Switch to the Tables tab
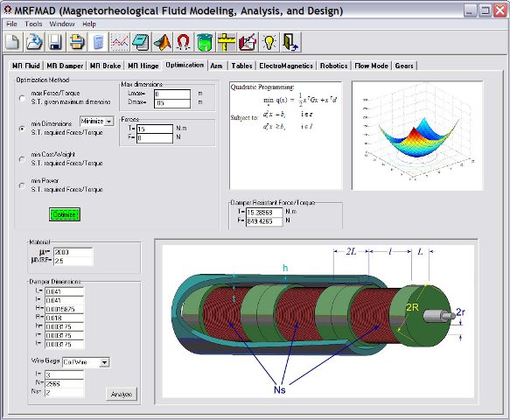Image resolution: width=510 pixels, height=420 pixels. pyautogui.click(x=241, y=66)
